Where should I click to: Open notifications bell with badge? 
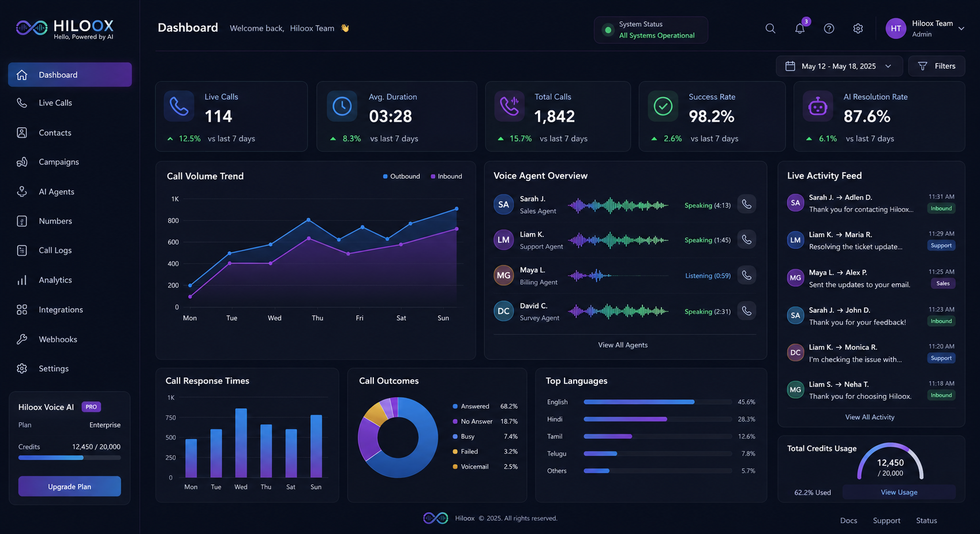[x=800, y=28]
